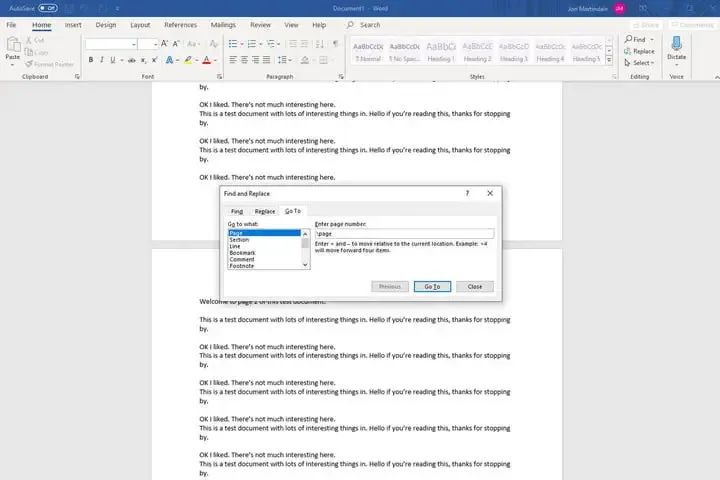Open the Select dropdown in Editing

[639, 62]
